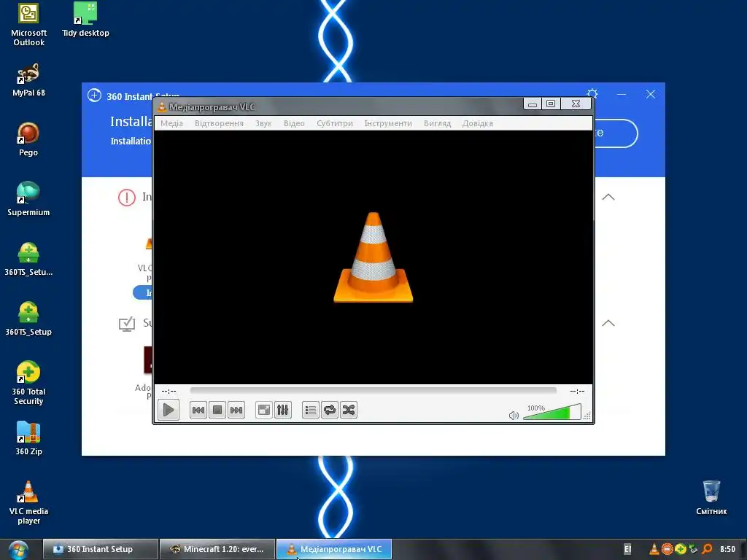
Task: Maximize the VLC window
Action: click(x=551, y=104)
